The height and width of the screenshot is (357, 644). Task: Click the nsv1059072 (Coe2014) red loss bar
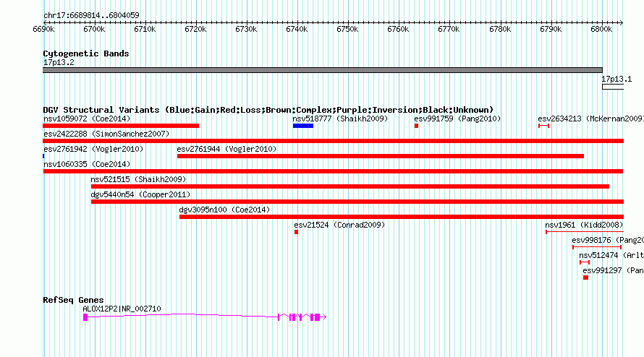(121, 126)
